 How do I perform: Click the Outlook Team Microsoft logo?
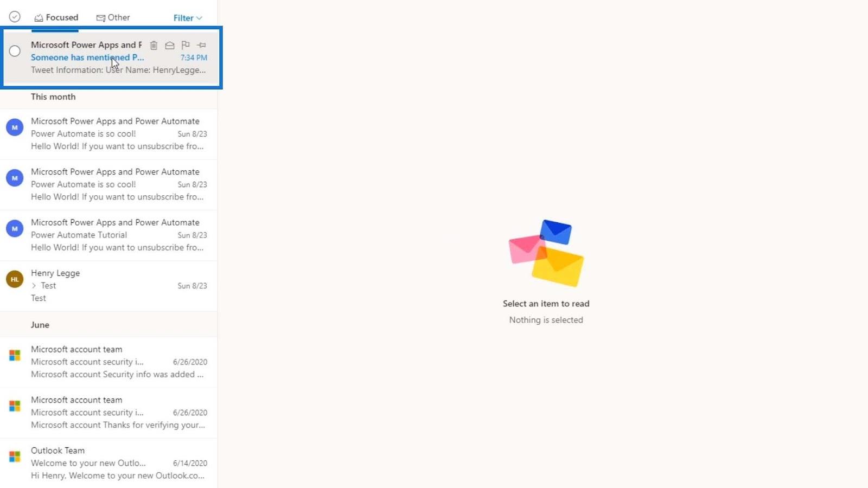[x=15, y=457]
